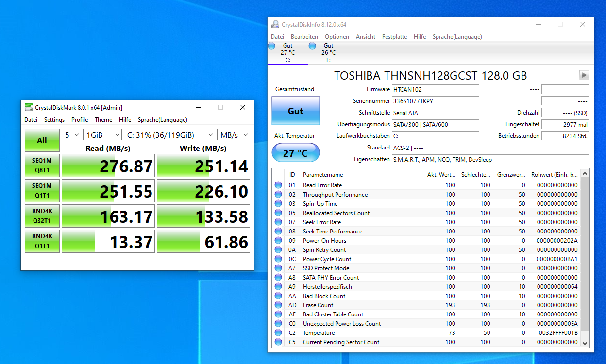Click raw value 0032FFFF001B

(558, 333)
